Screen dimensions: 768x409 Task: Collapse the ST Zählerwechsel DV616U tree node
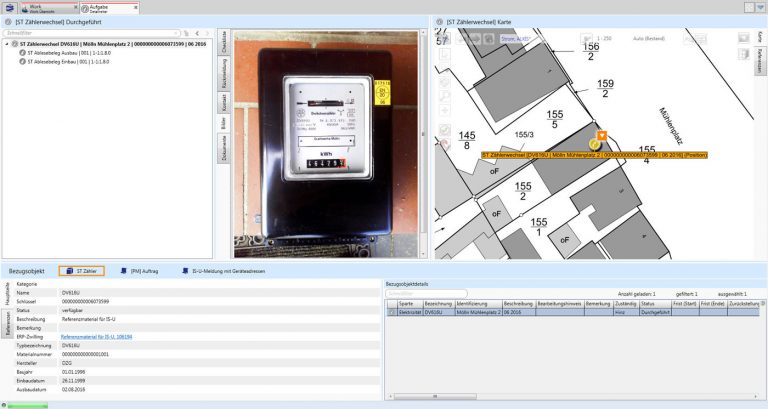point(6,44)
